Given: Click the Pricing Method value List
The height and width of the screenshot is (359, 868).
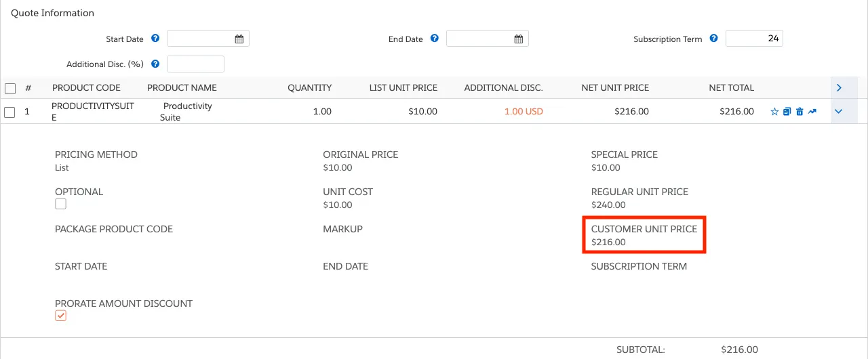Looking at the screenshot, I should pyautogui.click(x=62, y=167).
